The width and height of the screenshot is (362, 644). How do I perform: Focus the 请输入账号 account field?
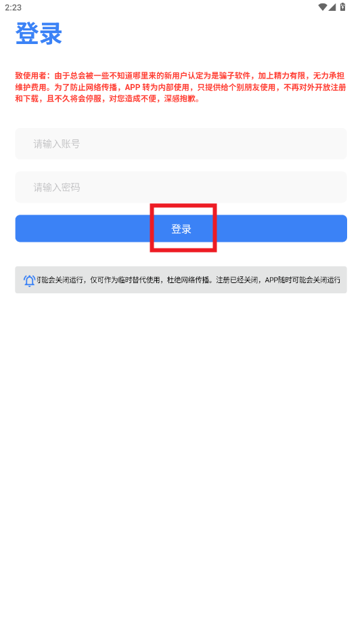(x=181, y=144)
